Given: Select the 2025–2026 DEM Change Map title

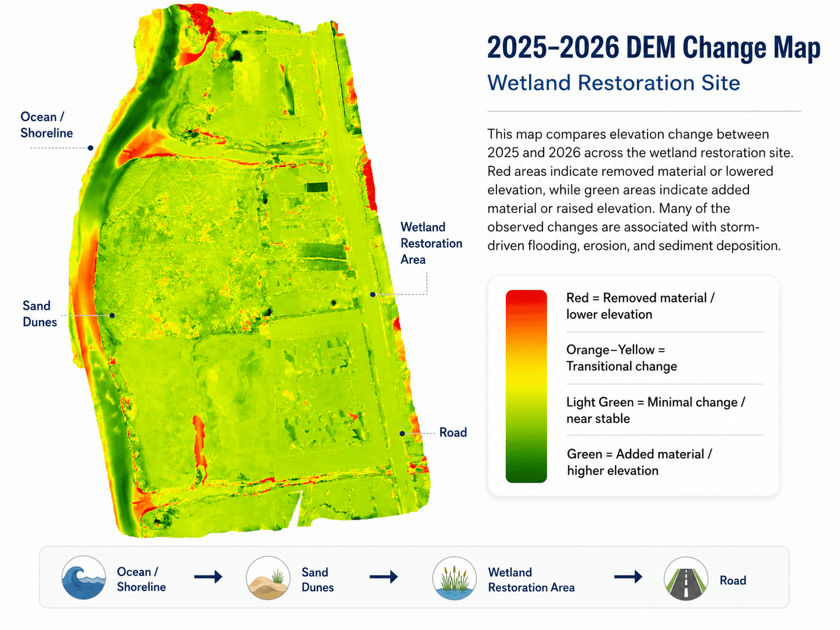Looking at the screenshot, I should 654,48.
